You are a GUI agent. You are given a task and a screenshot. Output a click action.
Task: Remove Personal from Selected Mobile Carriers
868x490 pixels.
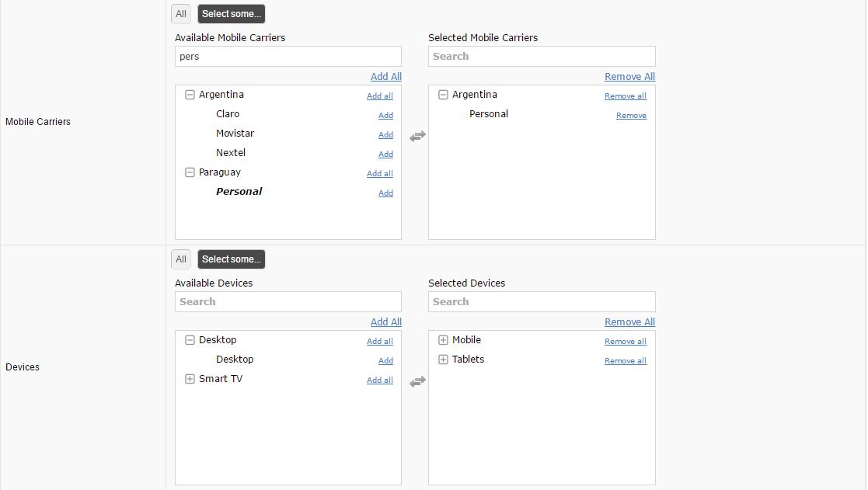click(x=631, y=115)
